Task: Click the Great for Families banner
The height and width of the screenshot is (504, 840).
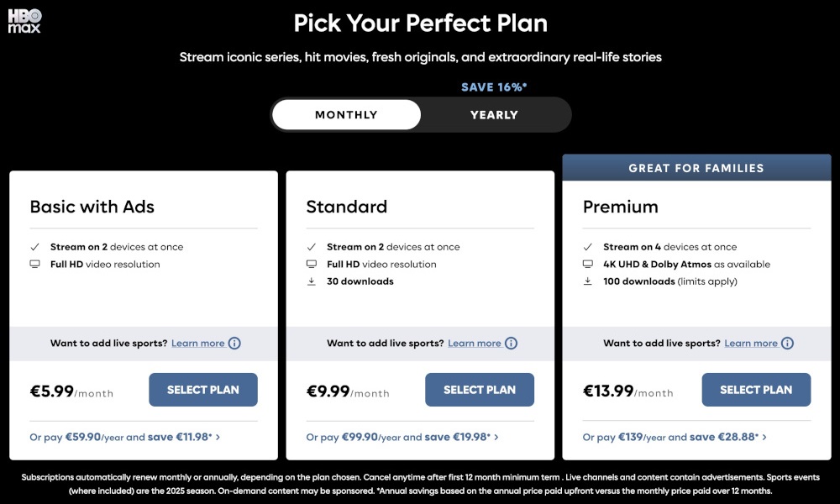Action: [x=696, y=168]
